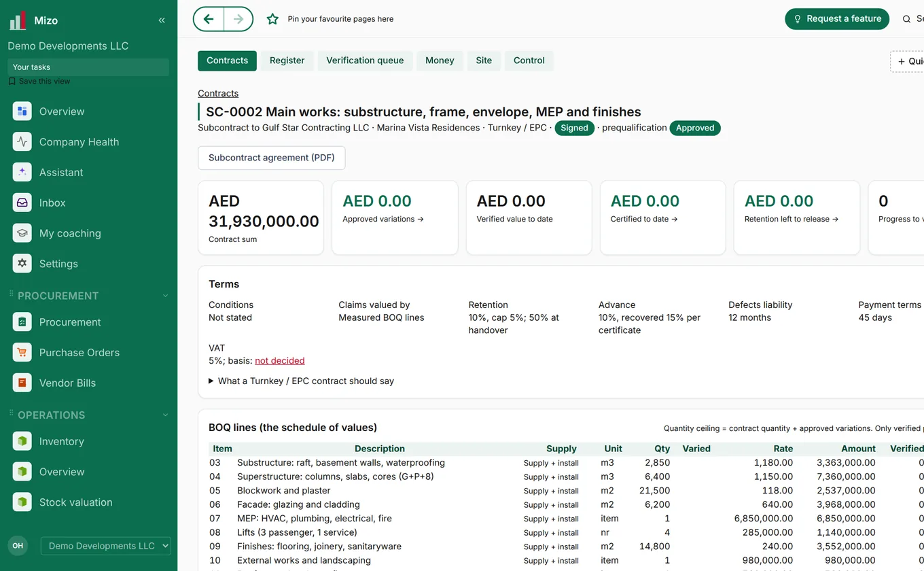This screenshot has width=924, height=571.
Task: Open My coaching page
Action: pos(70,233)
